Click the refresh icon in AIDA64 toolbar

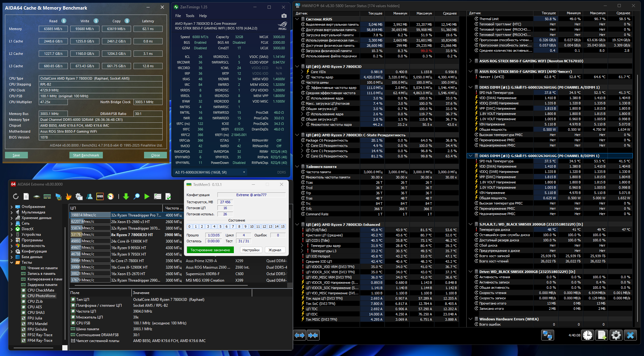click(16, 196)
